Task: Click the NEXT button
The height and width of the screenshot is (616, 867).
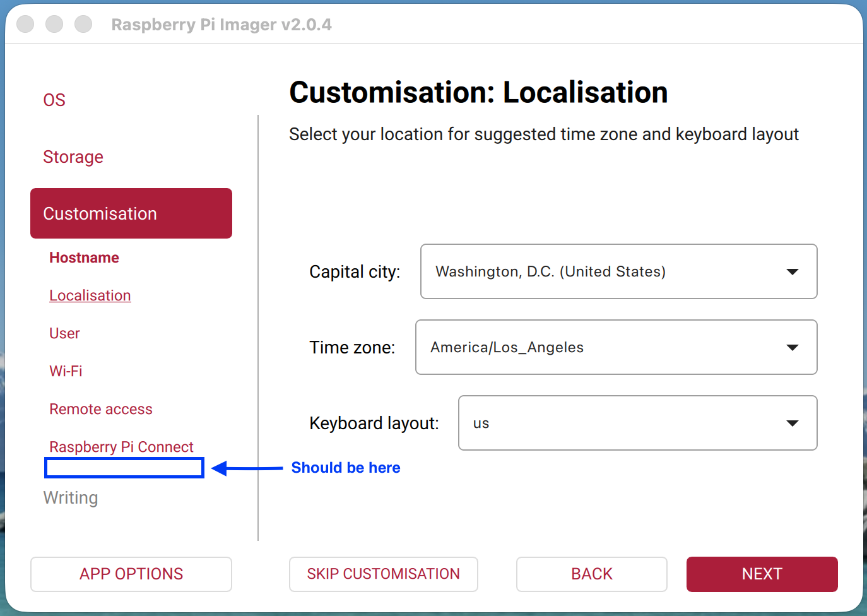Action: 762,574
